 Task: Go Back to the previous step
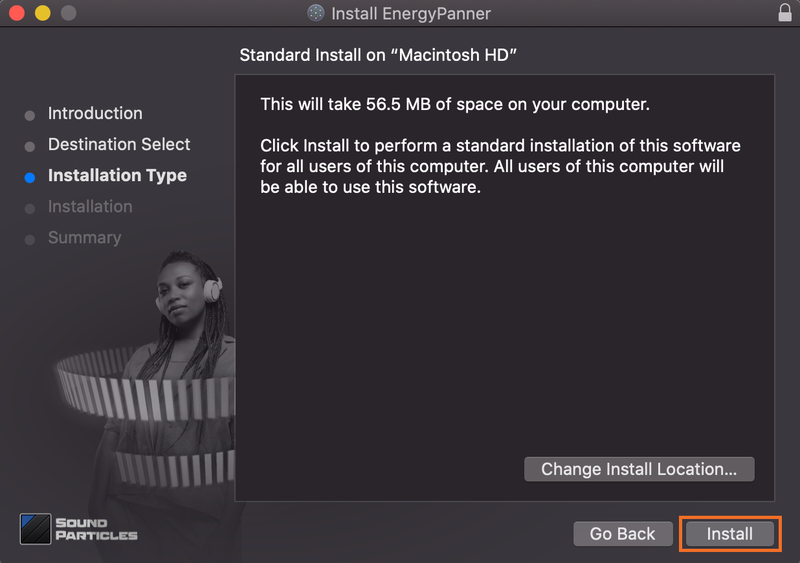622,534
